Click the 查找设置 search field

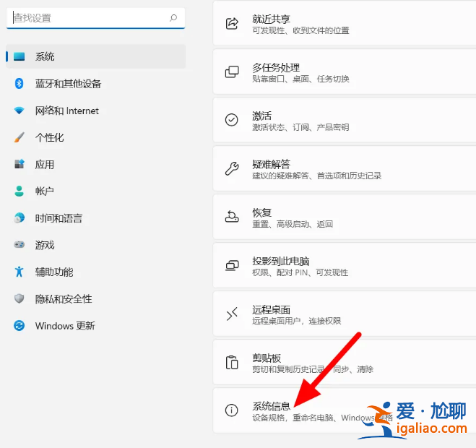pyautogui.click(x=95, y=18)
